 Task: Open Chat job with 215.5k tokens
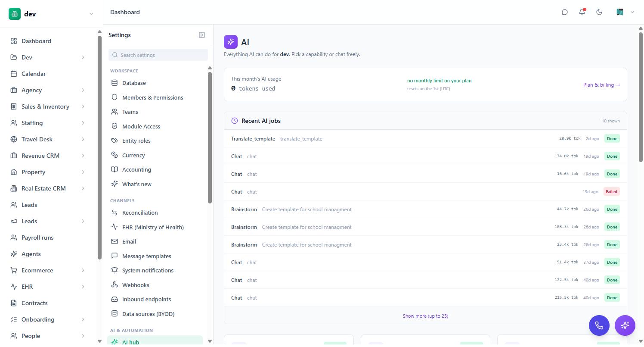click(425, 297)
